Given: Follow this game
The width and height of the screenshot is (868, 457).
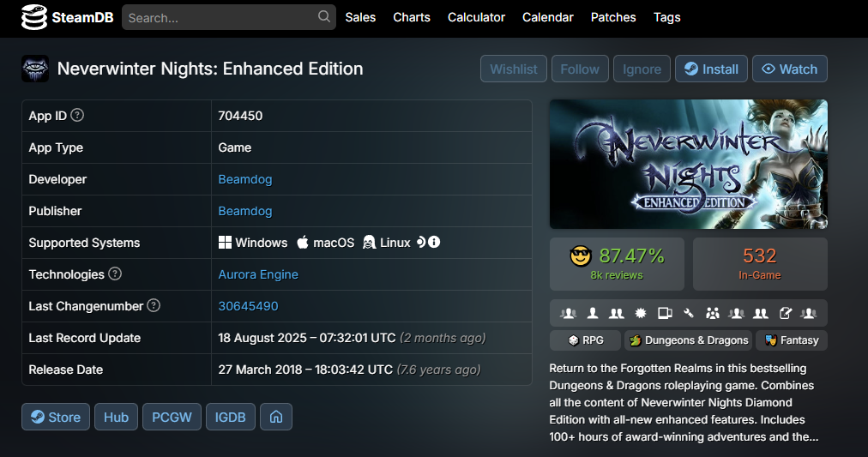Looking at the screenshot, I should pyautogui.click(x=580, y=69).
